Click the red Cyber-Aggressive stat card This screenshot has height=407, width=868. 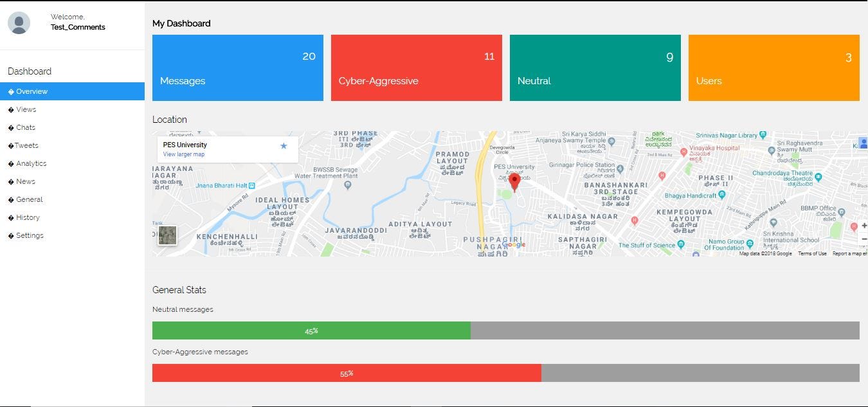click(x=417, y=68)
